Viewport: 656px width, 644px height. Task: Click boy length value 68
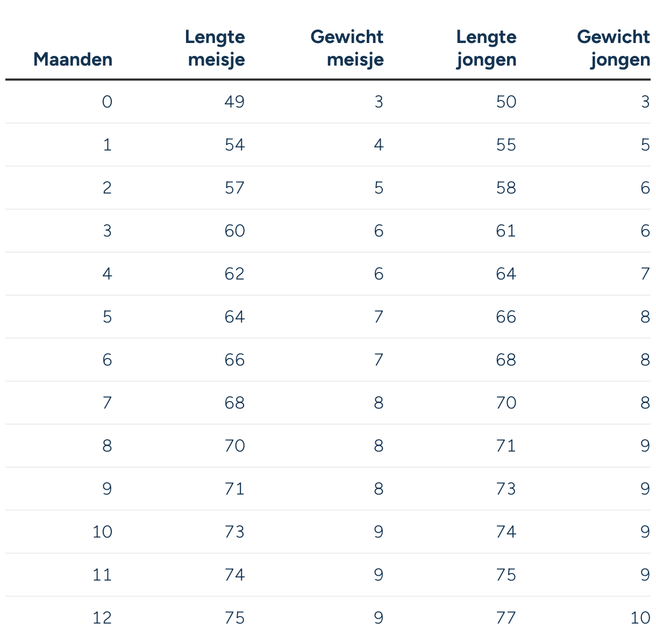506,360
